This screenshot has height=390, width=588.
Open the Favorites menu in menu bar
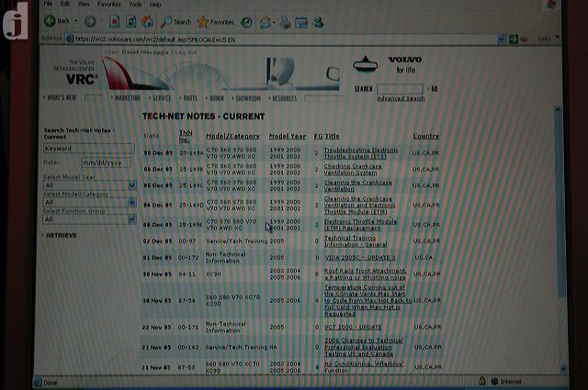pyautogui.click(x=108, y=5)
